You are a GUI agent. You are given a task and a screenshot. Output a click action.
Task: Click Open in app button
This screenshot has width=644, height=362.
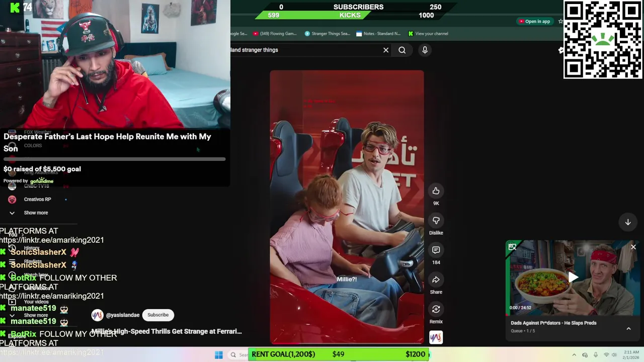coord(534,21)
